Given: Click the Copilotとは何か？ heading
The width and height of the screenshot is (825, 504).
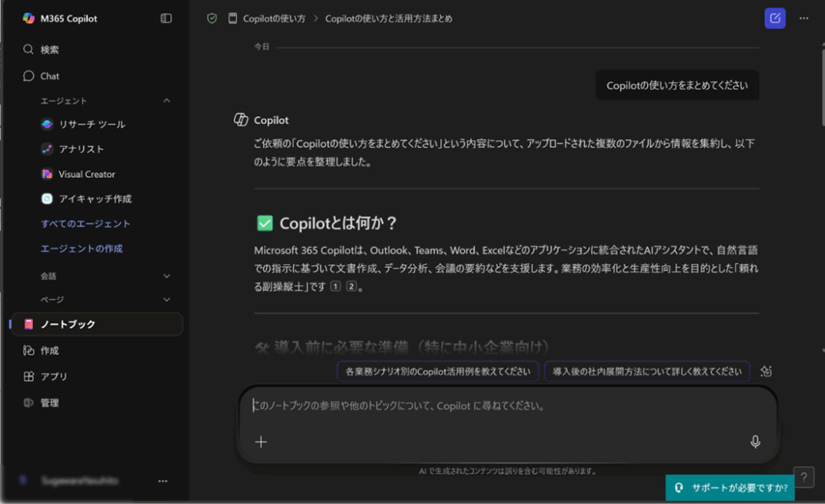Looking at the screenshot, I should pos(338,223).
